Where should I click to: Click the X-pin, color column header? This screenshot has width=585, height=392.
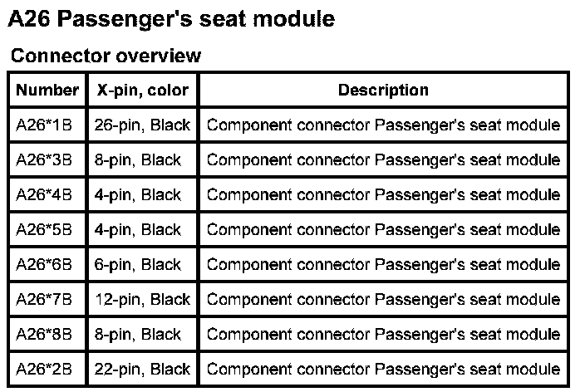click(x=142, y=91)
